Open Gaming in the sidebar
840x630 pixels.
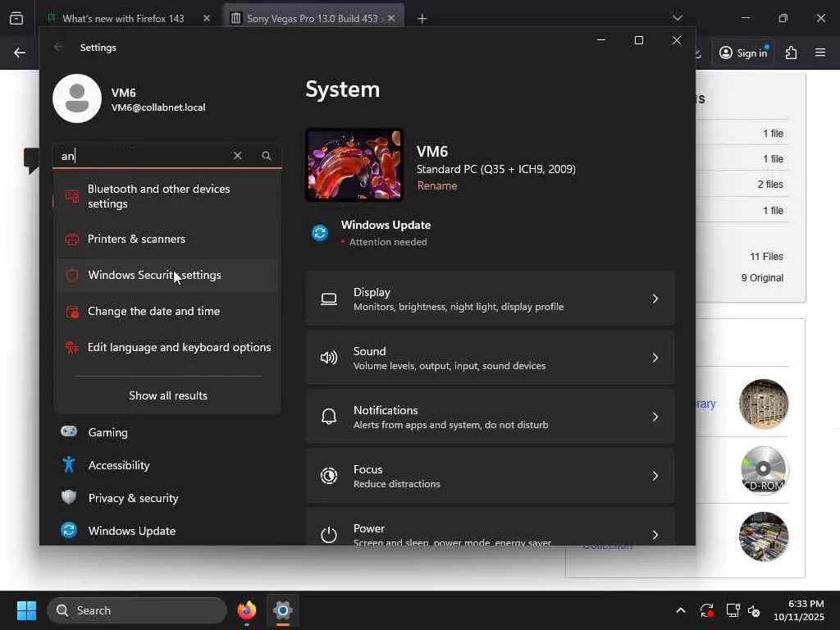(107, 432)
